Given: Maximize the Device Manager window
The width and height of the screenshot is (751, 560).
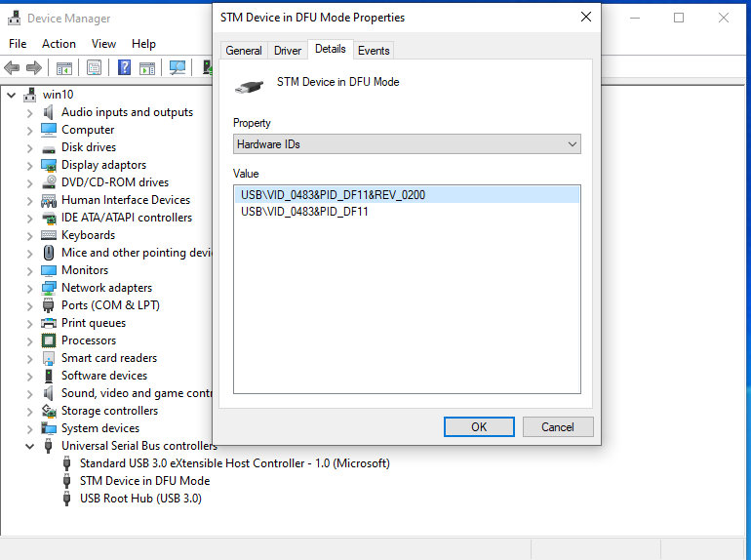Looking at the screenshot, I should point(679,18).
